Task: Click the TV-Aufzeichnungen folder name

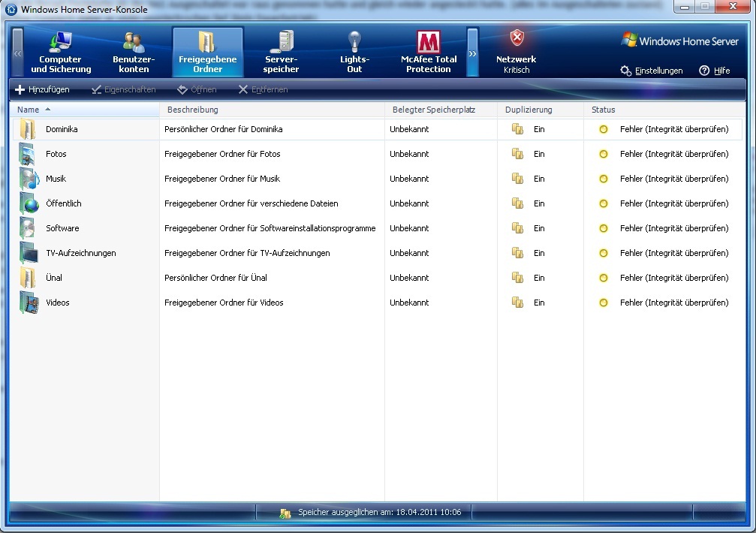Action: point(81,253)
